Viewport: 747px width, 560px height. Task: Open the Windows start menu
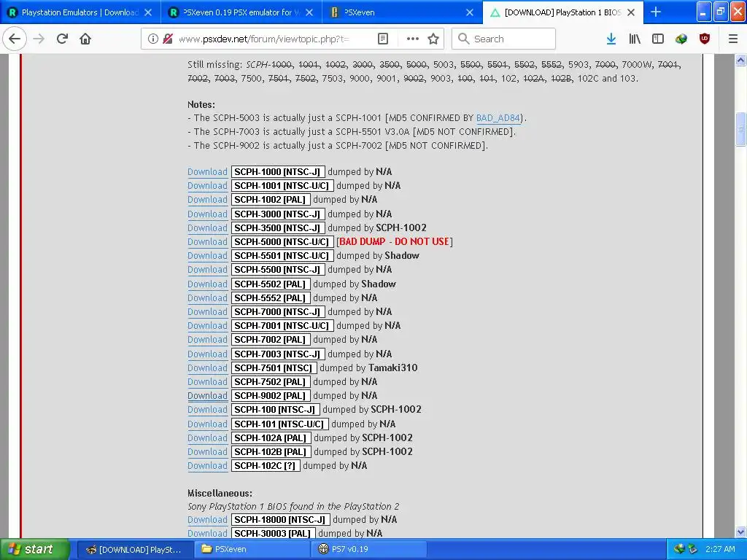click(x=34, y=549)
